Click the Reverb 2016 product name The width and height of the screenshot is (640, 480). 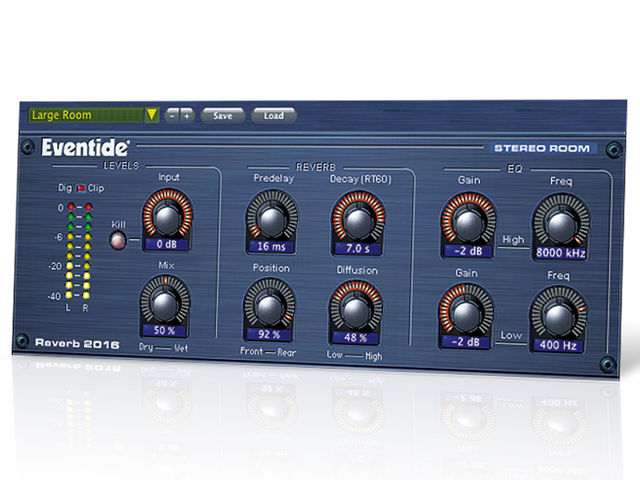[x=77, y=344]
